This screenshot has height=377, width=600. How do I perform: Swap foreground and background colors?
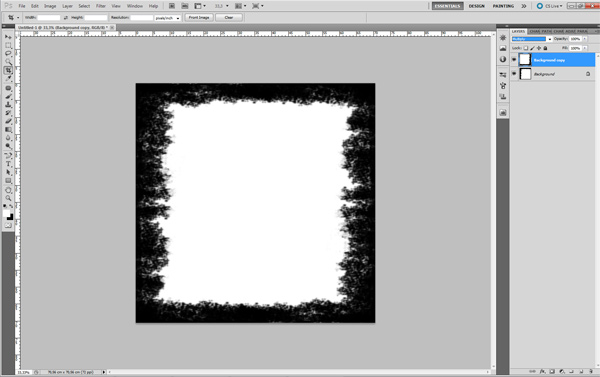pyautogui.click(x=11, y=206)
